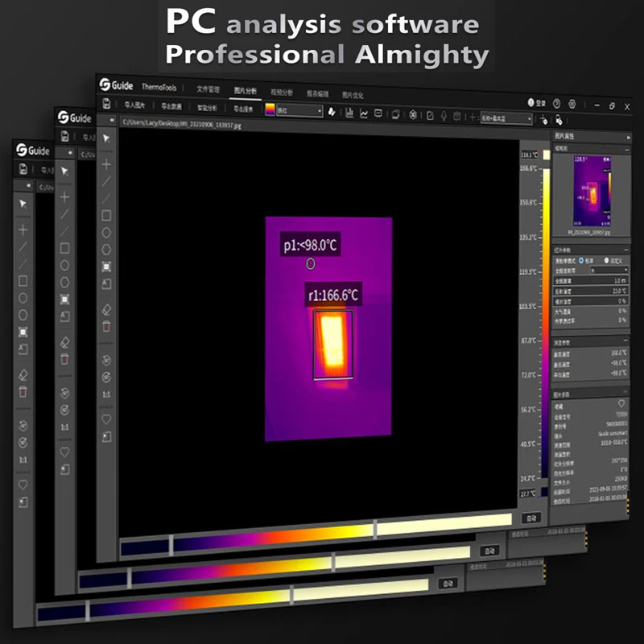Select the full-frame region tool in front window
The width and height of the screenshot is (644, 644).
click(x=106, y=266)
